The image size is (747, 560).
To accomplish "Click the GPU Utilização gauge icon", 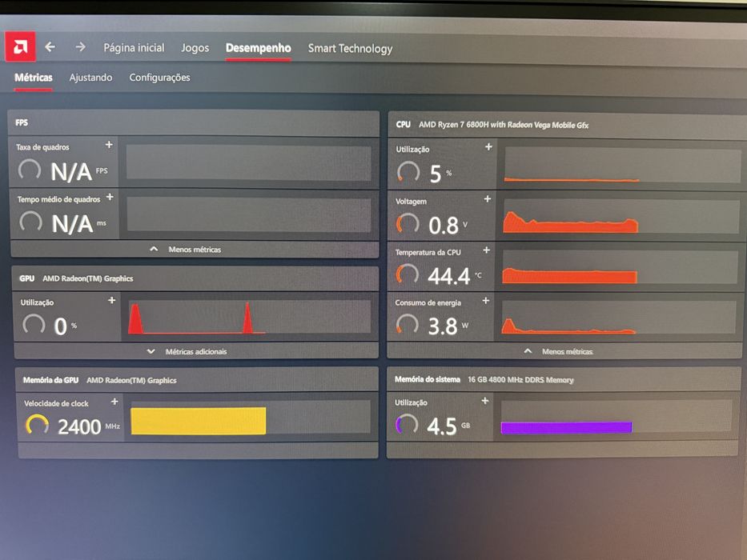I will 34,325.
